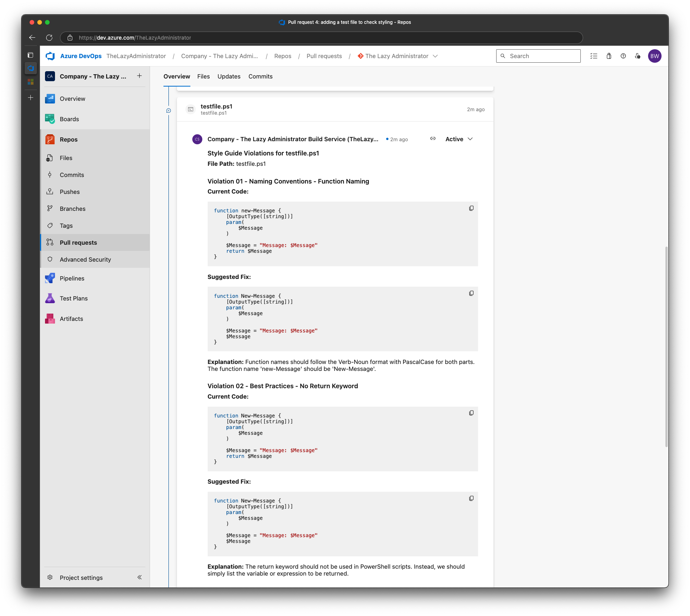This screenshot has width=690, height=616.
Task: Copy the Violation 01 Current Code block
Action: coord(471,209)
